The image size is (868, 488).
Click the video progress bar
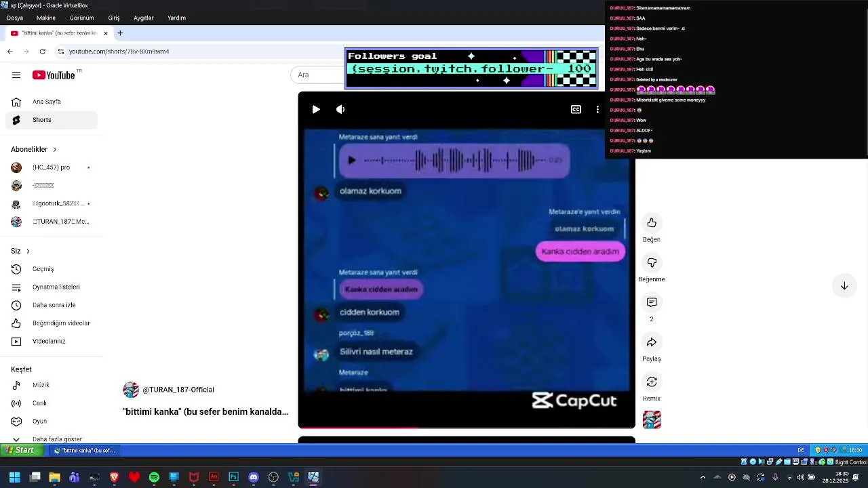pos(467,428)
